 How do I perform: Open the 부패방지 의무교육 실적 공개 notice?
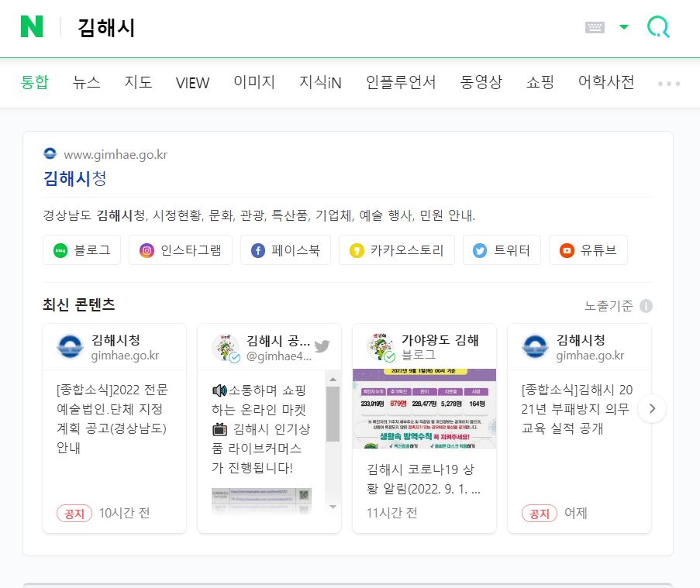coord(576,408)
